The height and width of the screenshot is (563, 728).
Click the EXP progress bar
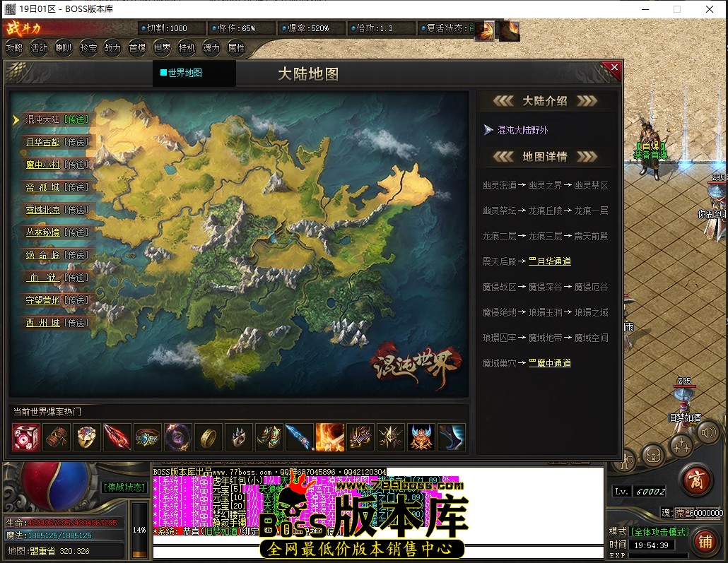(657, 555)
